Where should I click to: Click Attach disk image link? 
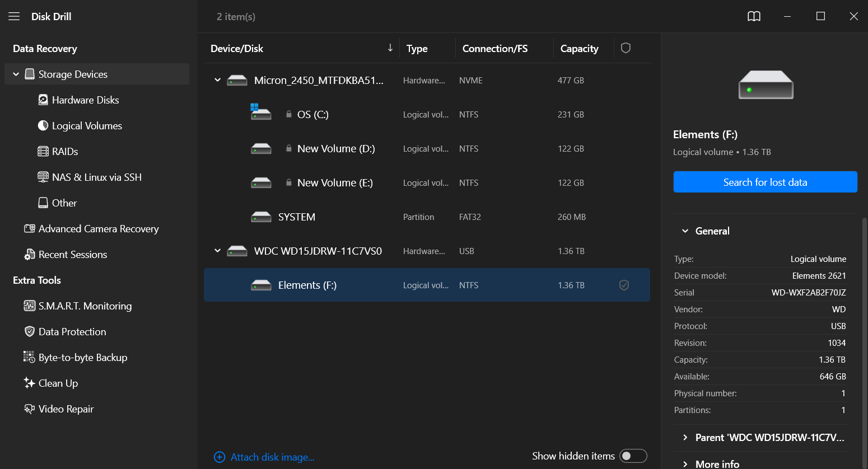pos(272,457)
